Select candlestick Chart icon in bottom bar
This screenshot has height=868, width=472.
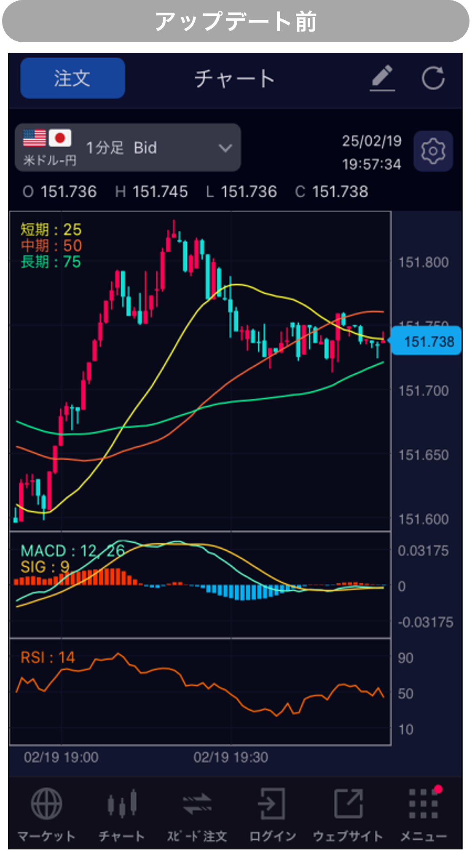pos(122,803)
